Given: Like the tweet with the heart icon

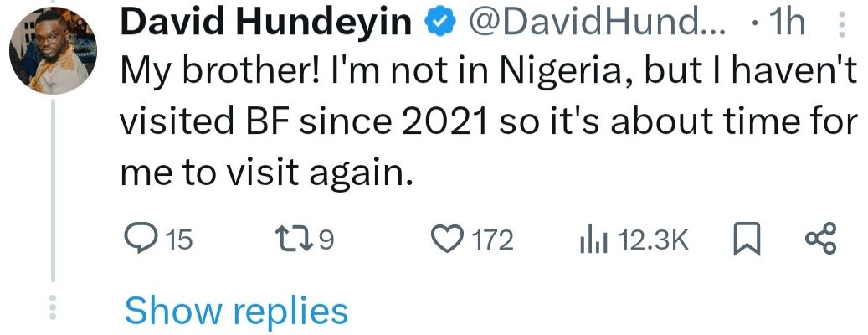Looking at the screenshot, I should [453, 240].
